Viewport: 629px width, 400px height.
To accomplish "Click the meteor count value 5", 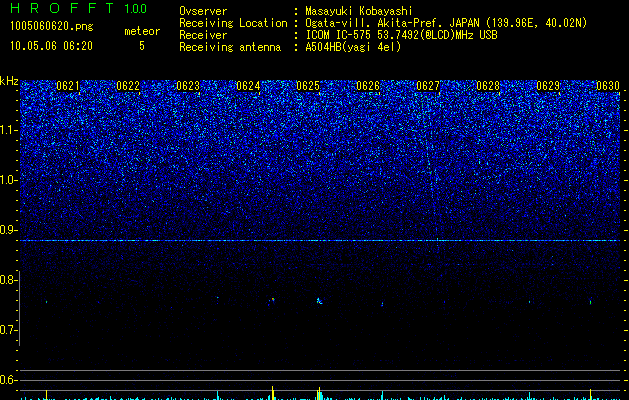I will (x=142, y=46).
